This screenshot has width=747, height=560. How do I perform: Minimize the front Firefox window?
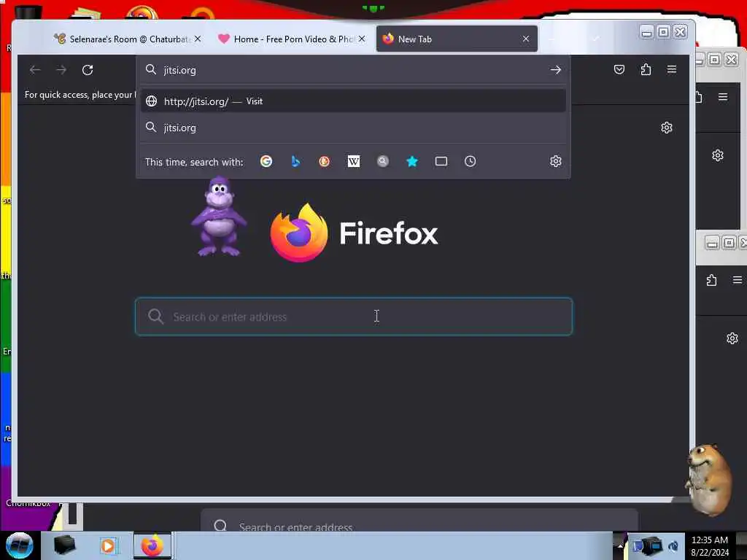click(x=646, y=32)
